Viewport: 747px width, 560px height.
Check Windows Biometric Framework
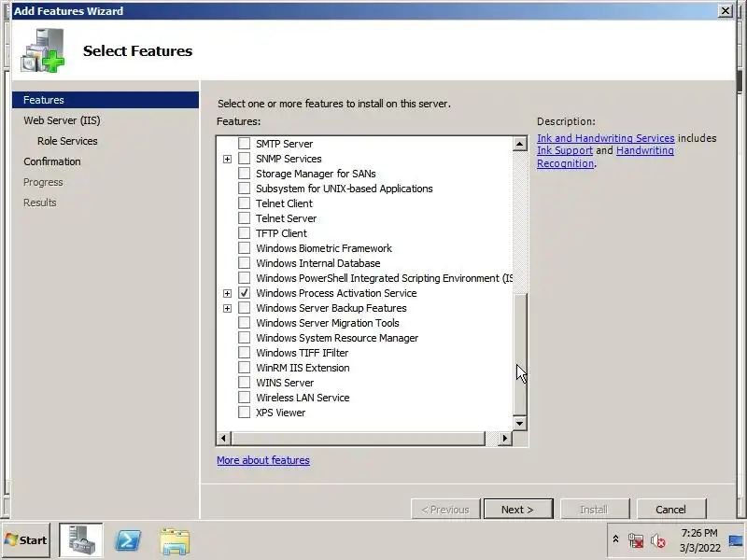pyautogui.click(x=244, y=247)
